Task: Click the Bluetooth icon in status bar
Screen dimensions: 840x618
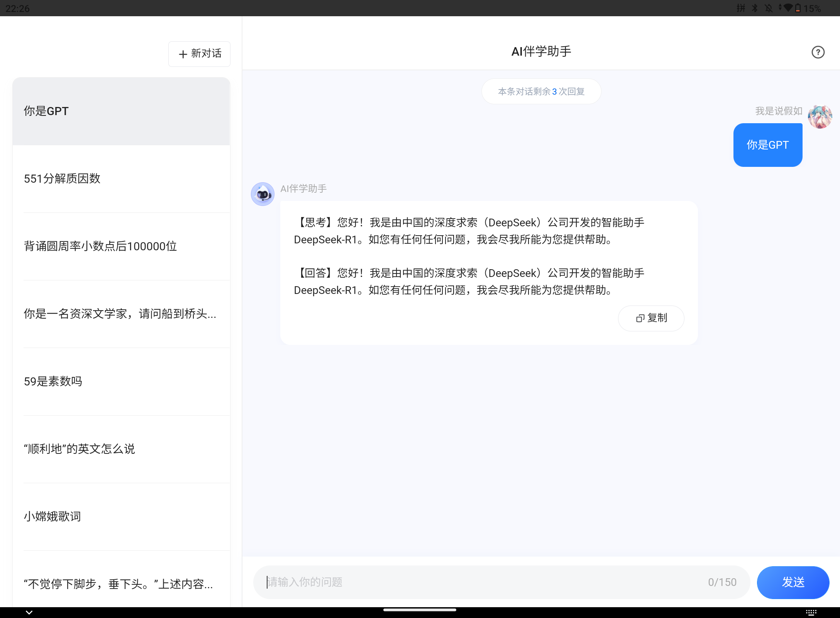Action: (x=755, y=8)
